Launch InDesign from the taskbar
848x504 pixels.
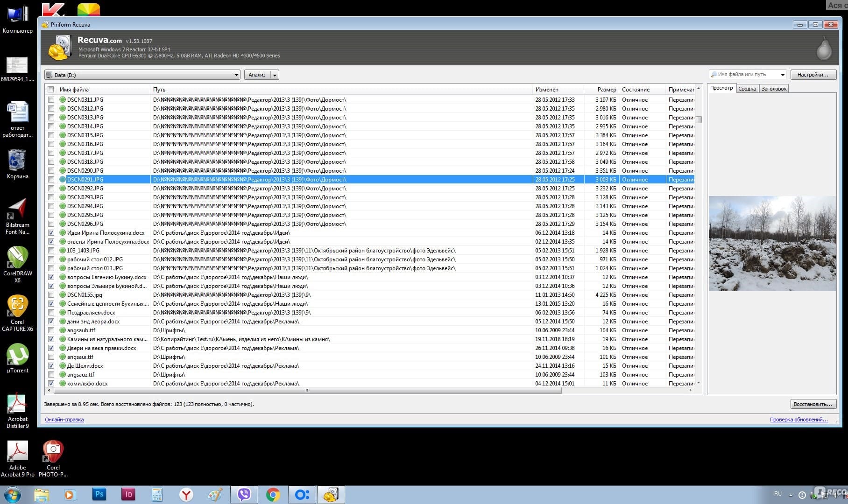(128, 494)
